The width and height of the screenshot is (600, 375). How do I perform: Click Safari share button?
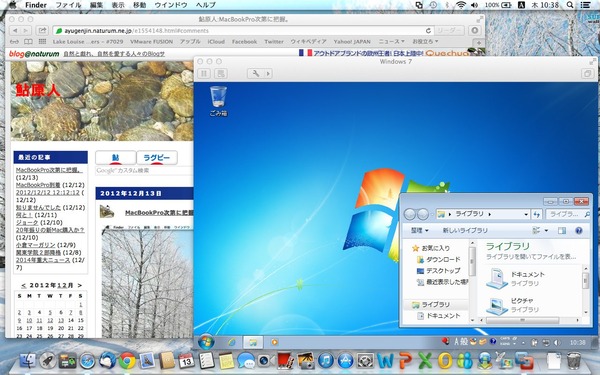42,30
